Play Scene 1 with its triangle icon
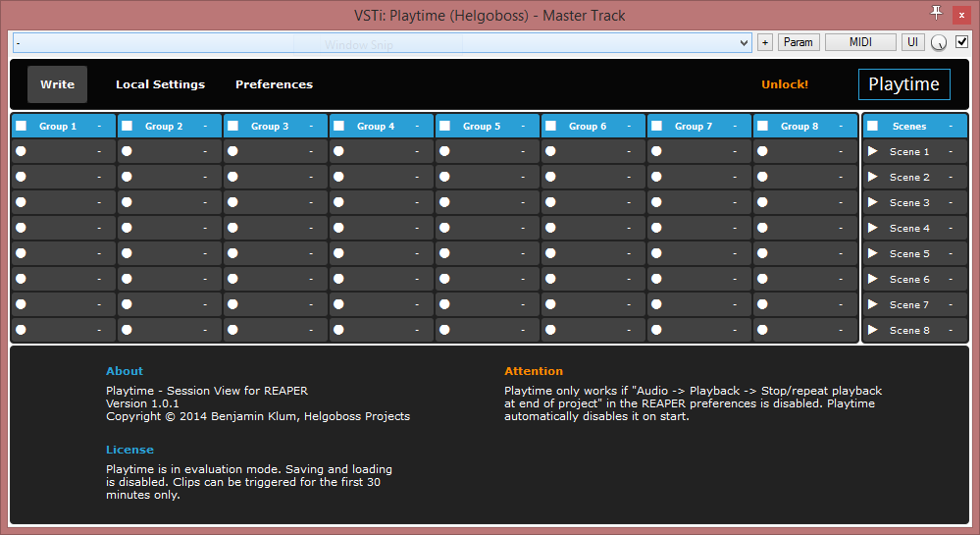 872,151
